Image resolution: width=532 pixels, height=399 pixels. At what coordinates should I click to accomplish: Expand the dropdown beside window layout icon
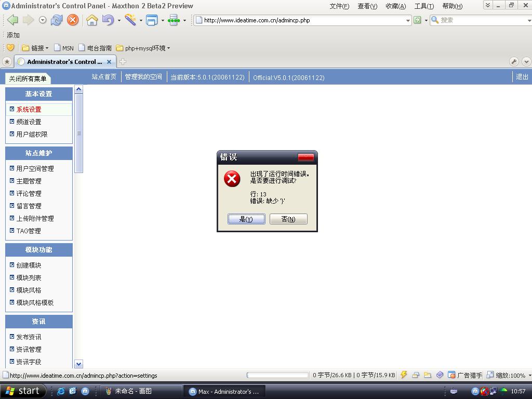click(163, 20)
